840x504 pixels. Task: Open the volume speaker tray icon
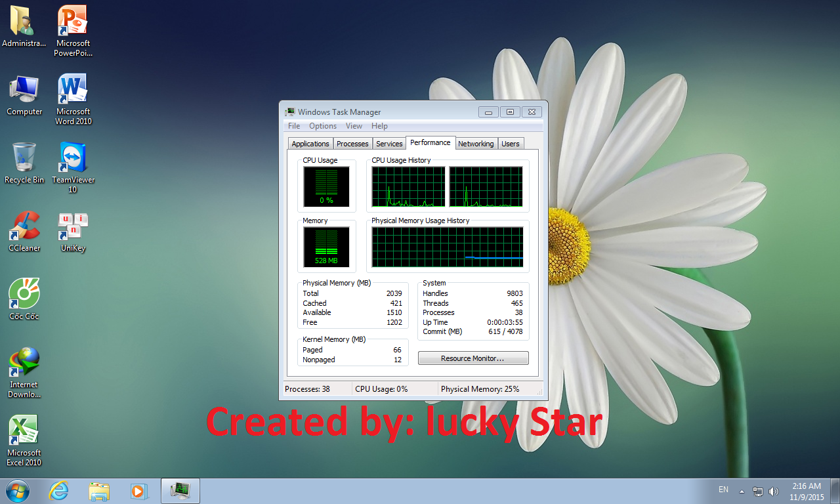click(x=774, y=491)
